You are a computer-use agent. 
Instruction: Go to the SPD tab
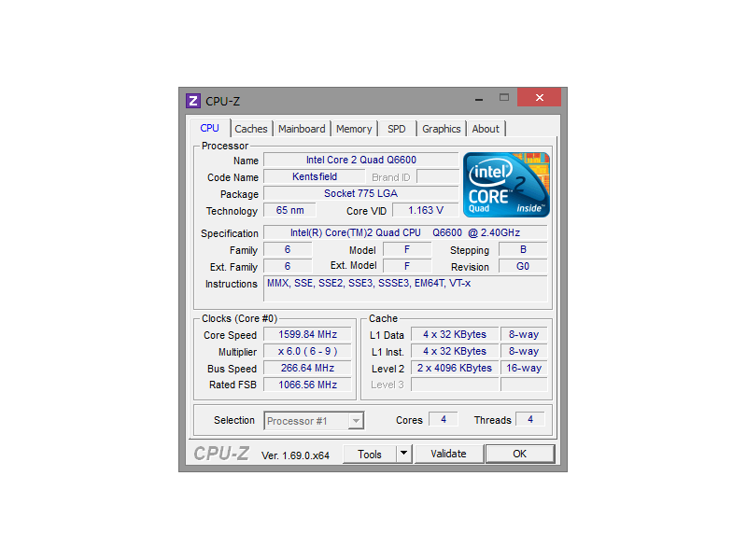[x=397, y=129]
